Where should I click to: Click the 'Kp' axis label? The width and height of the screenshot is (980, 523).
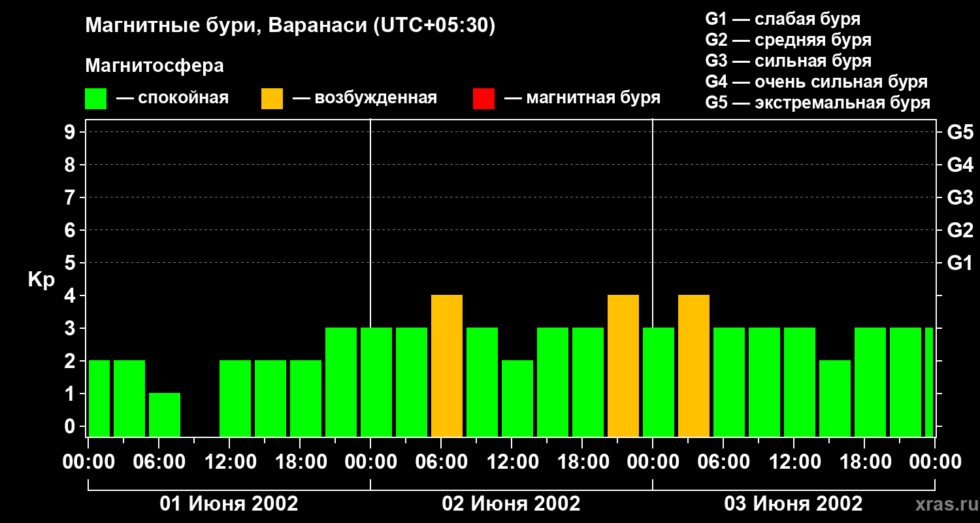41,280
